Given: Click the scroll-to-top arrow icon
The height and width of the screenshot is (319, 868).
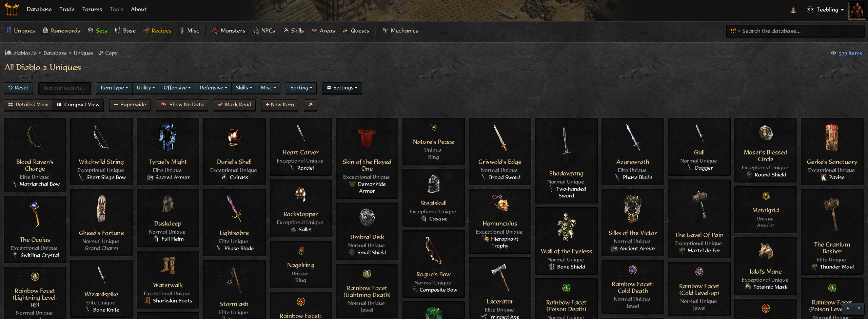Looking at the screenshot, I should (848, 308).
